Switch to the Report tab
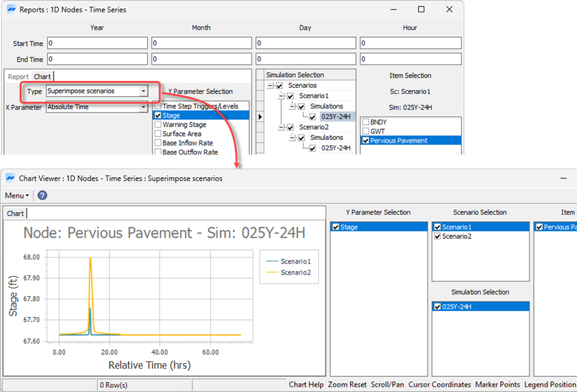577x392 pixels. (x=19, y=77)
